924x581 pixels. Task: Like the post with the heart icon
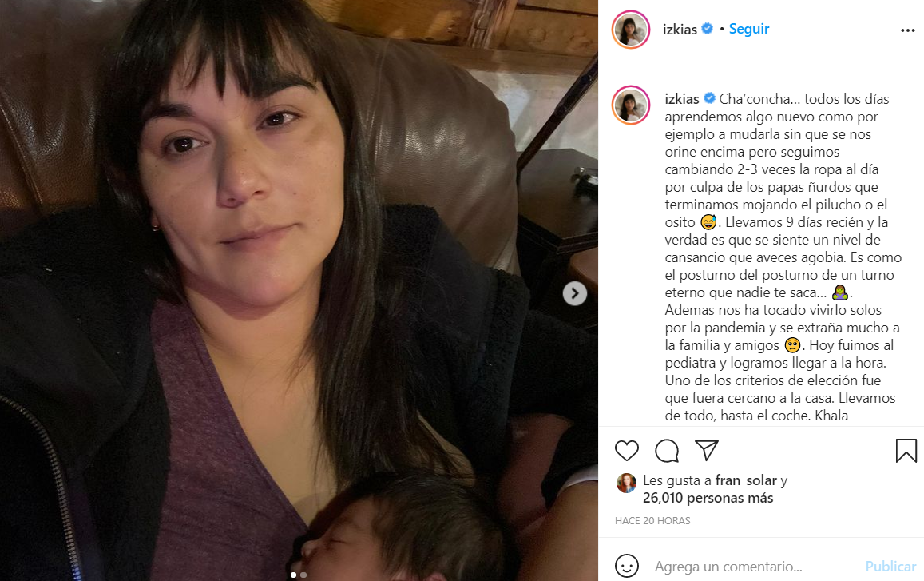pyautogui.click(x=626, y=451)
